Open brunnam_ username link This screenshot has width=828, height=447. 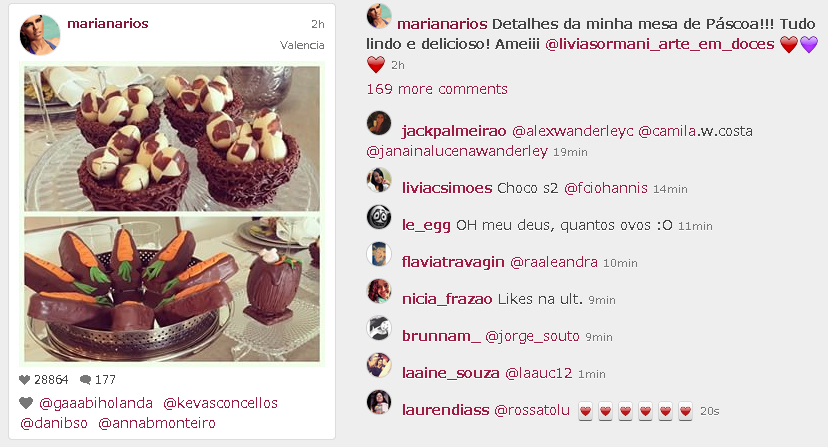(x=441, y=336)
